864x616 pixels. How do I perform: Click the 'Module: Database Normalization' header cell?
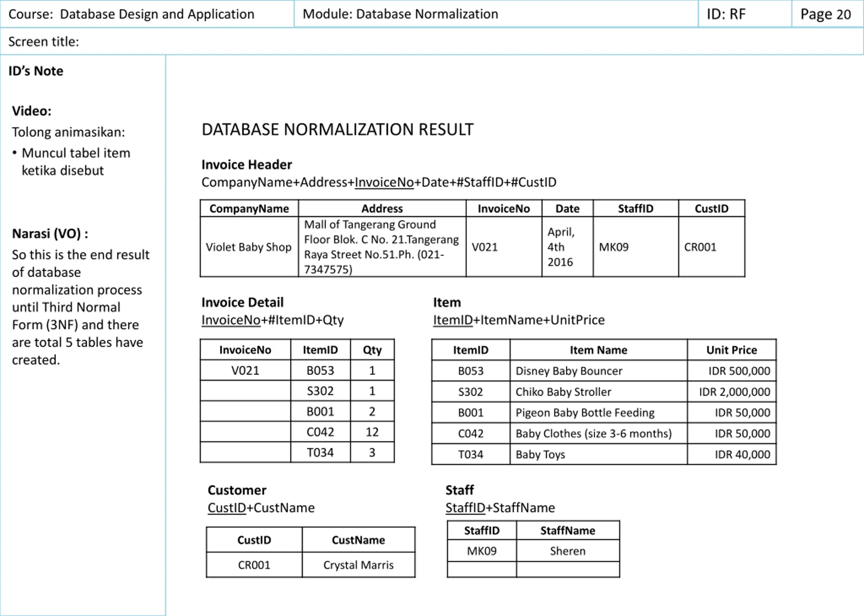tap(496, 14)
